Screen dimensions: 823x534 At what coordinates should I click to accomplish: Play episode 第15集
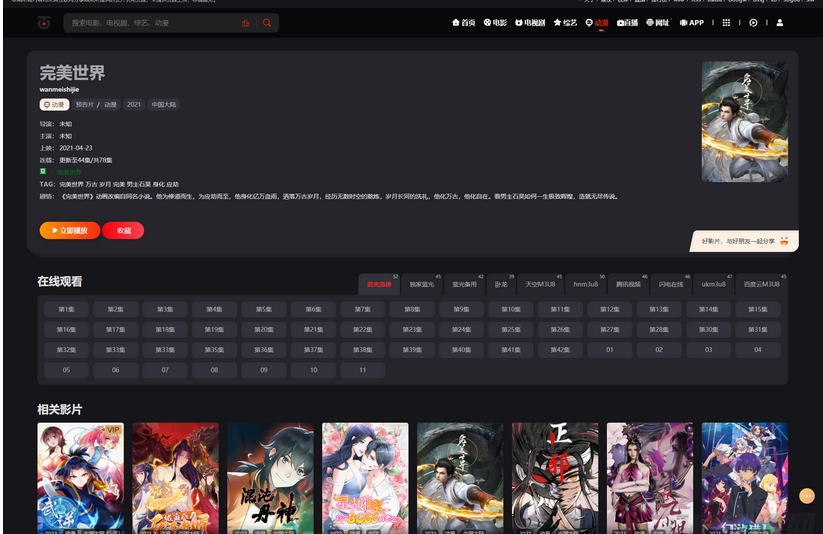point(758,309)
